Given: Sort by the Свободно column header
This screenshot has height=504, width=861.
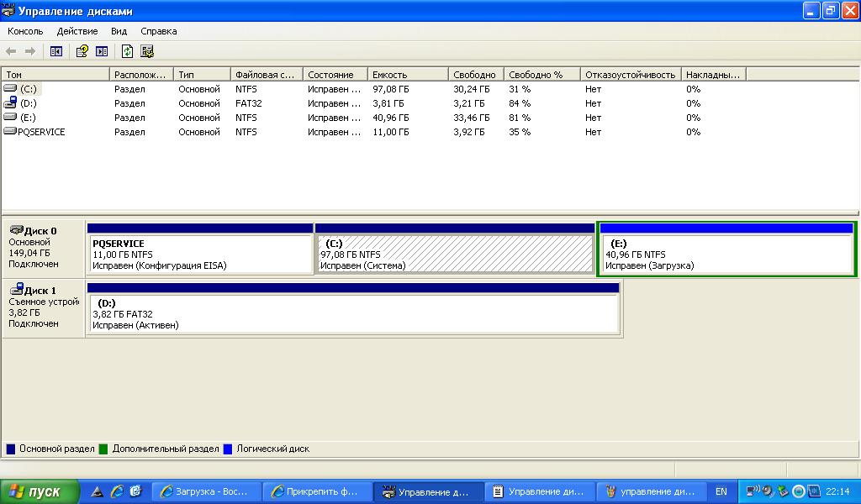Looking at the screenshot, I should [x=476, y=75].
